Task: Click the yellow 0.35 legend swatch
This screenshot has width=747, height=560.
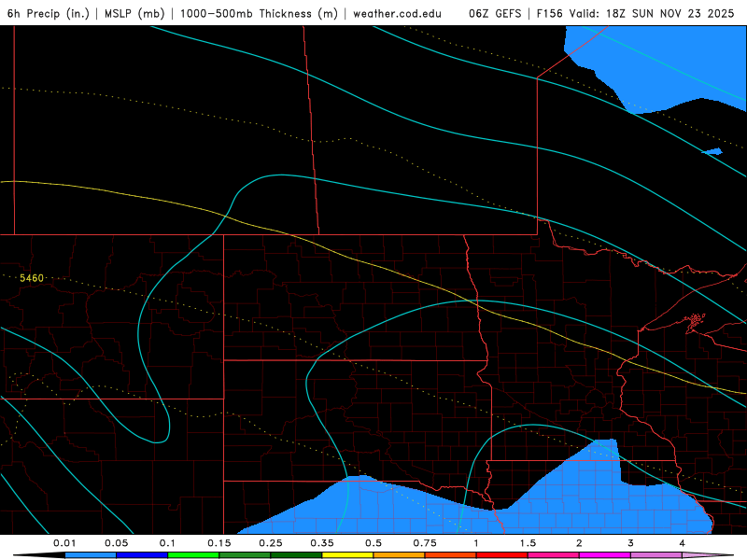Action: coord(347,555)
